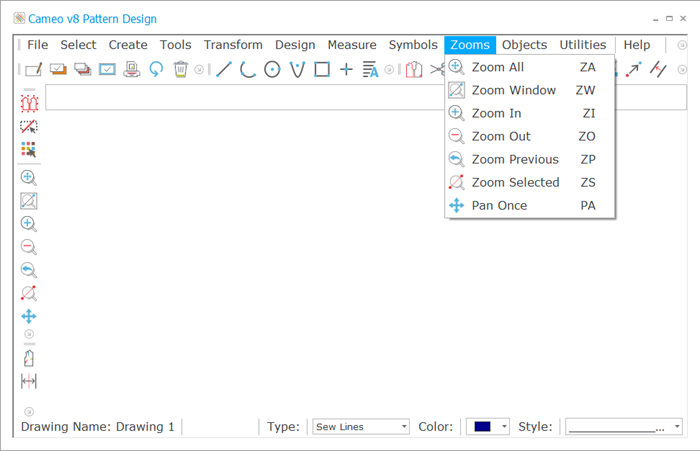
Task: Click the text annotation tool icon
Action: [x=370, y=69]
